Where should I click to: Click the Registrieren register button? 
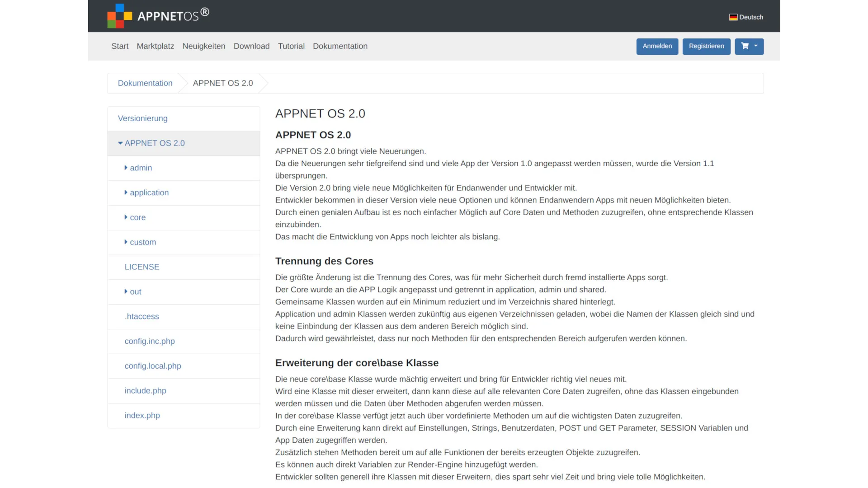pyautogui.click(x=707, y=46)
